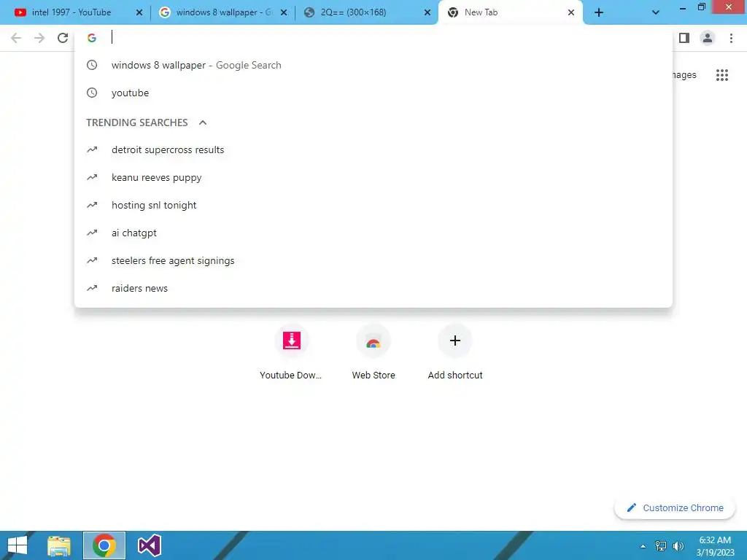Close the intel 1997 YouTube tab
Screen dimensions: 747x560
click(x=139, y=13)
